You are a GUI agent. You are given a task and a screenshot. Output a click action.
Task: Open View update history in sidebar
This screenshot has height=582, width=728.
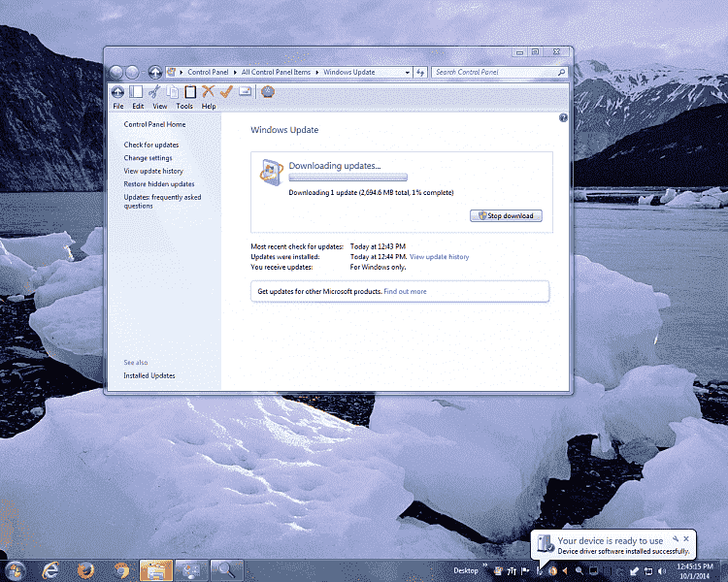pos(153,171)
